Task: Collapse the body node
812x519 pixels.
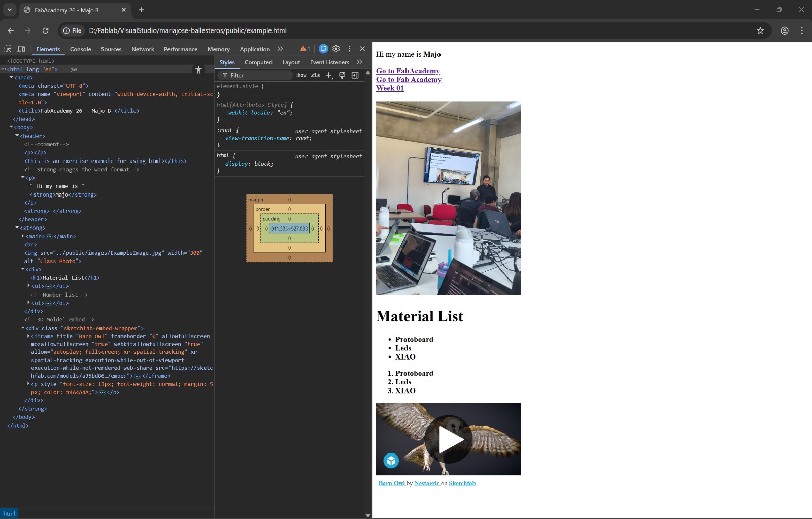Action: point(11,127)
